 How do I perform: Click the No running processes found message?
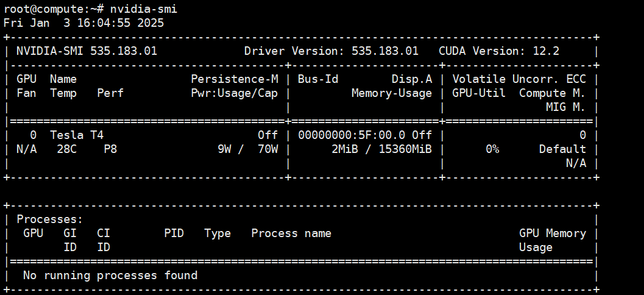tap(110, 275)
